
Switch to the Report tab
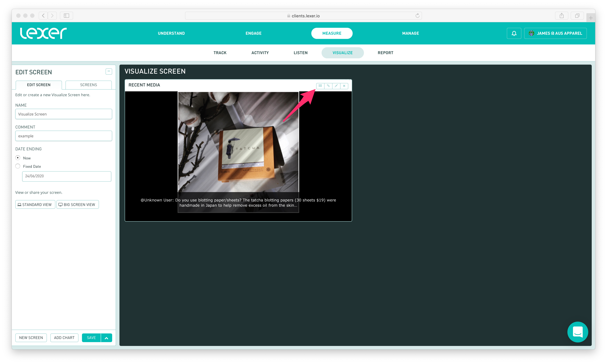[385, 53]
